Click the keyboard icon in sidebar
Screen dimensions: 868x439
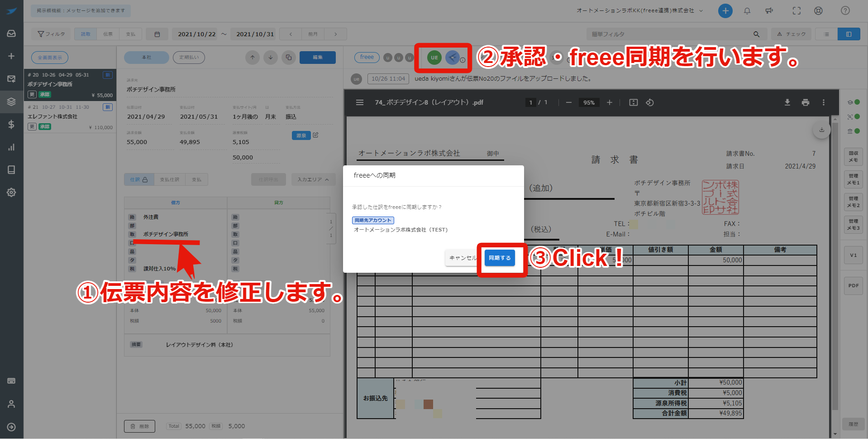pos(11,381)
